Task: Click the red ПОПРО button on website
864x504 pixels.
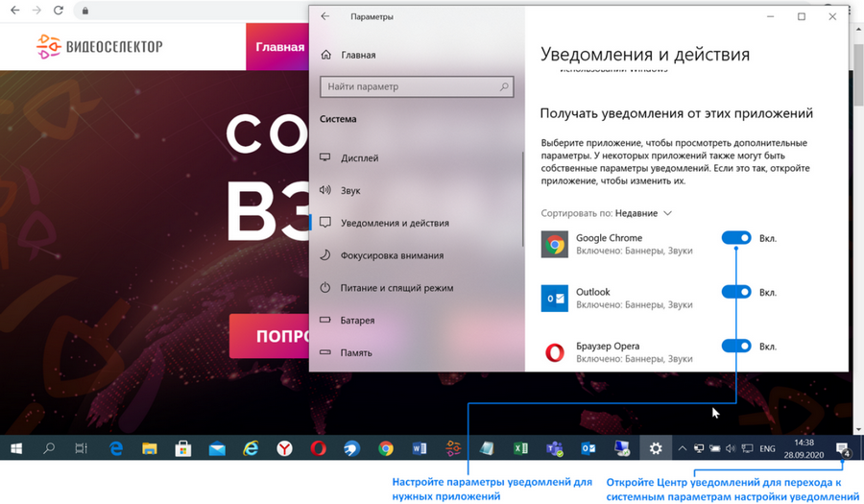Action: click(x=270, y=336)
